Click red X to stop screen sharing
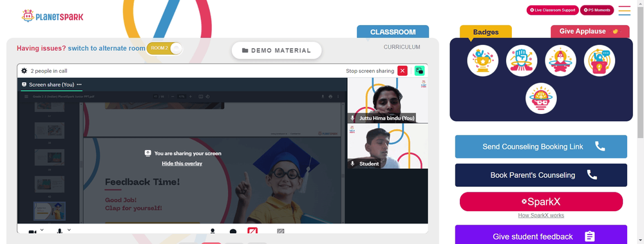The width and height of the screenshot is (644, 244). 402,71
